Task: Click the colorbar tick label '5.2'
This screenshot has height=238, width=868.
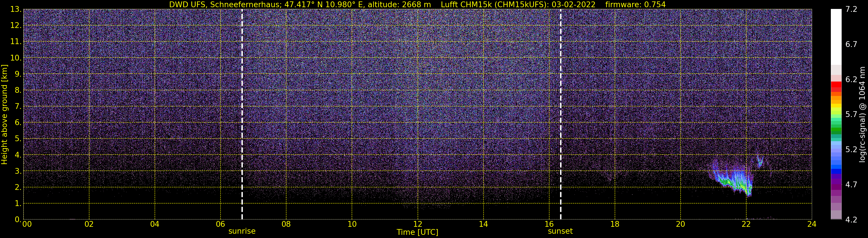Action: point(851,150)
